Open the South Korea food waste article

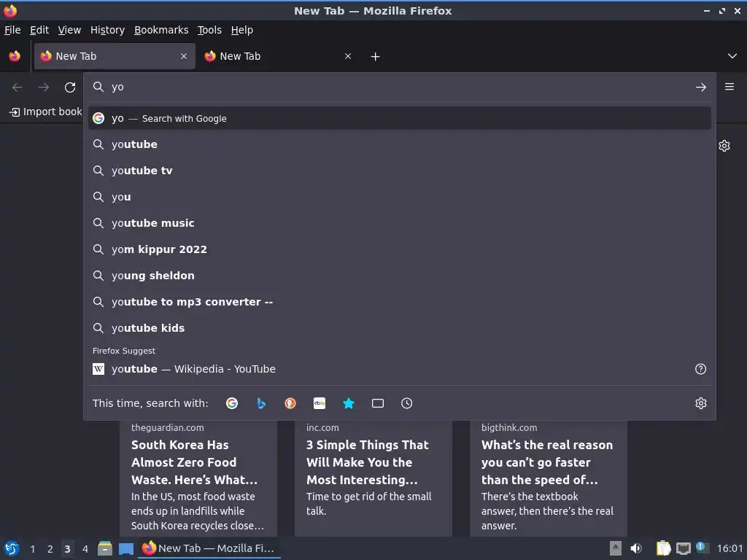[x=198, y=478]
